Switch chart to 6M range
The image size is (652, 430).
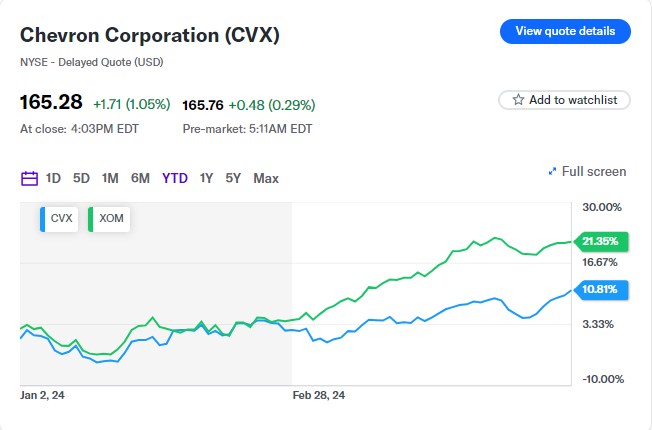140,179
